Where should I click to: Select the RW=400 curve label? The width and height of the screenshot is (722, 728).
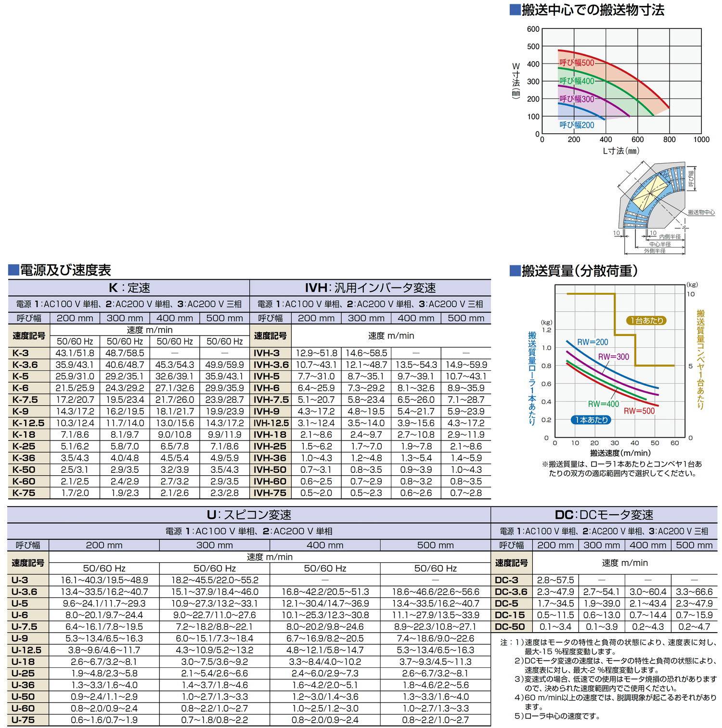coord(604,404)
